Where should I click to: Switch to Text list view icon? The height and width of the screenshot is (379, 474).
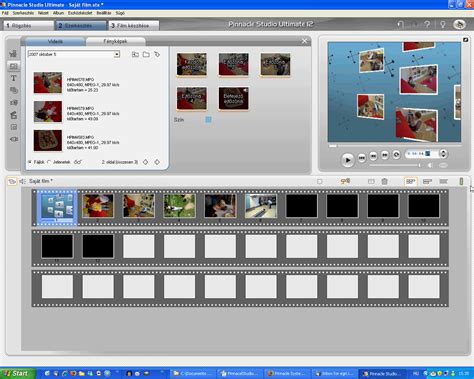(x=443, y=181)
